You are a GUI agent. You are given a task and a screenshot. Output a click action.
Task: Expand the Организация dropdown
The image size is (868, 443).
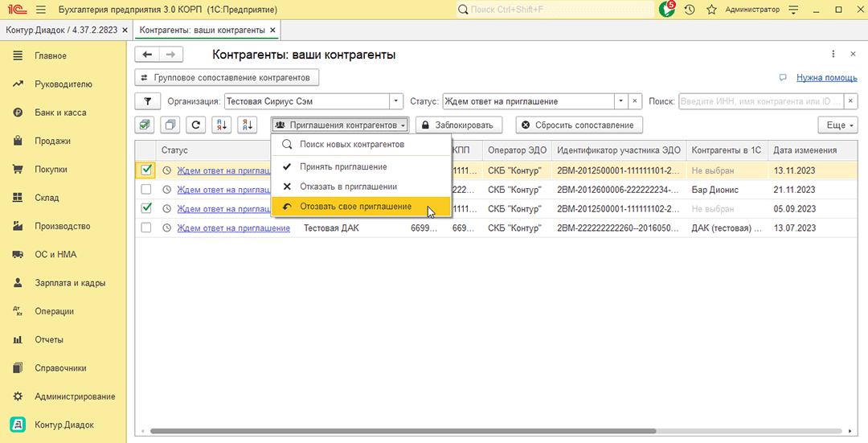coord(396,101)
